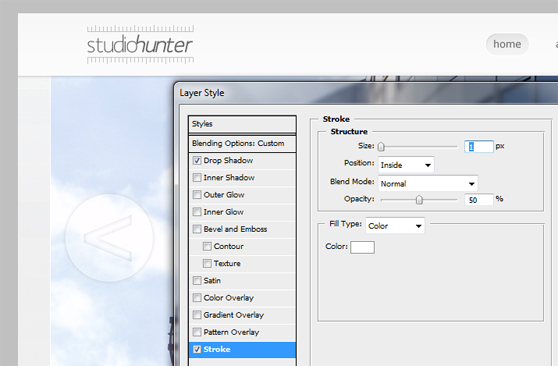Click the Size slider handle
The width and height of the screenshot is (558, 366).
tap(381, 146)
